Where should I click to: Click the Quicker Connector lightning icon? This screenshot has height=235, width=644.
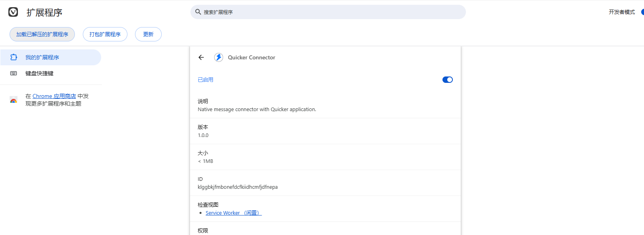tap(219, 57)
